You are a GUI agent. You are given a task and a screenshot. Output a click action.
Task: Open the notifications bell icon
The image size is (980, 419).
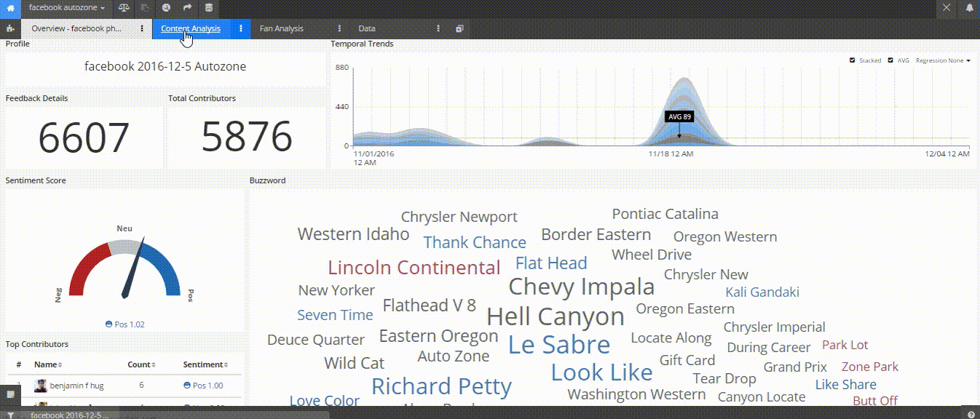click(x=971, y=8)
